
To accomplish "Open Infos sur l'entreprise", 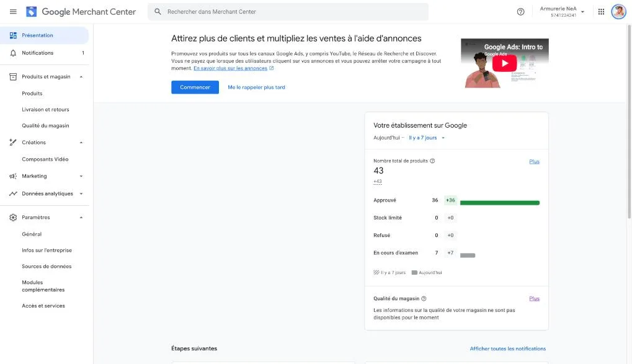I will [47, 251].
